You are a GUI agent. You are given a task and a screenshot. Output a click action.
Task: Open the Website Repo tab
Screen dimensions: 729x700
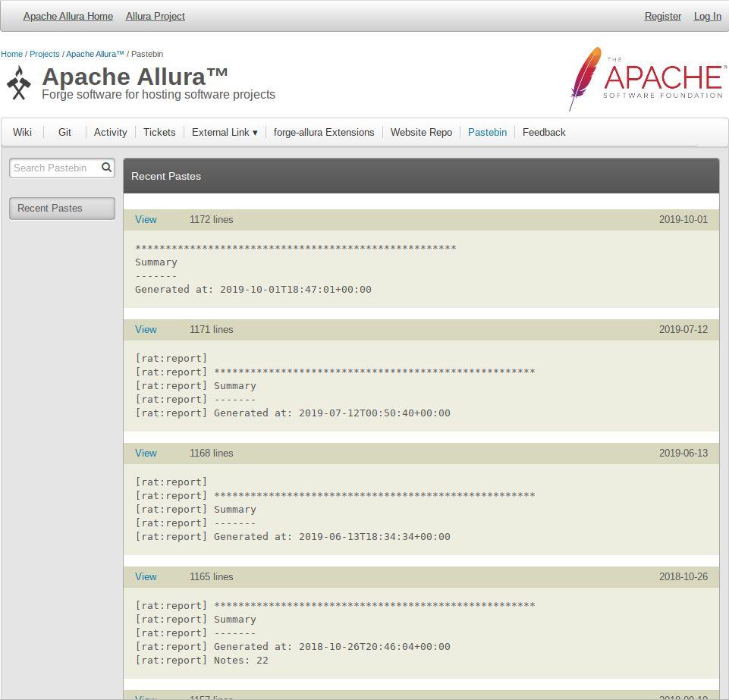(x=421, y=133)
